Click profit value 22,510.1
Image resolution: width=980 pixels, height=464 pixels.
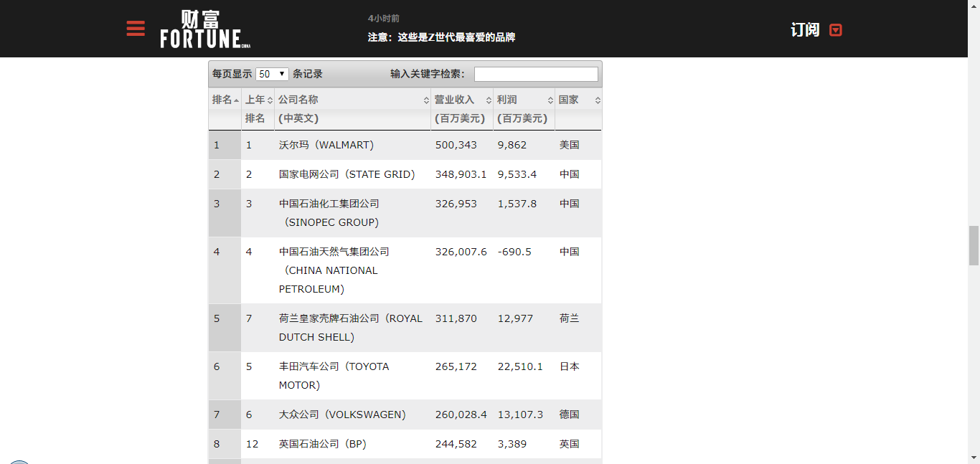[x=520, y=366]
